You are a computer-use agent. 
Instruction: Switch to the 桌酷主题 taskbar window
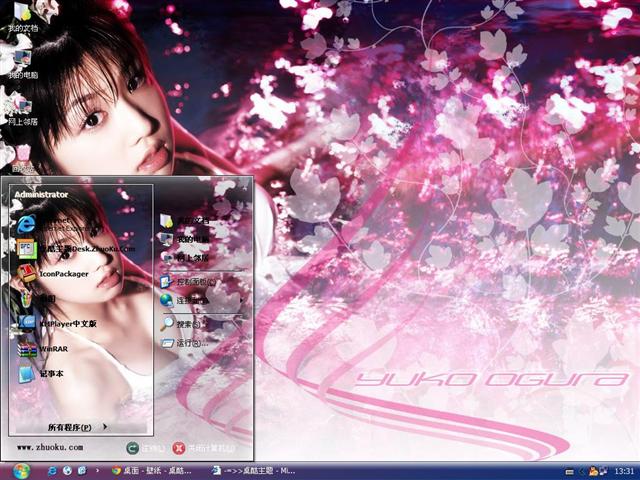255,469
